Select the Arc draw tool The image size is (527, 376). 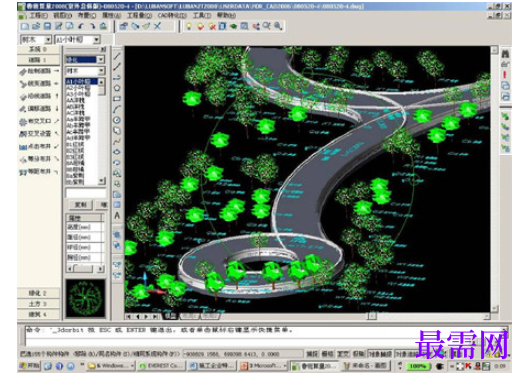(117, 109)
